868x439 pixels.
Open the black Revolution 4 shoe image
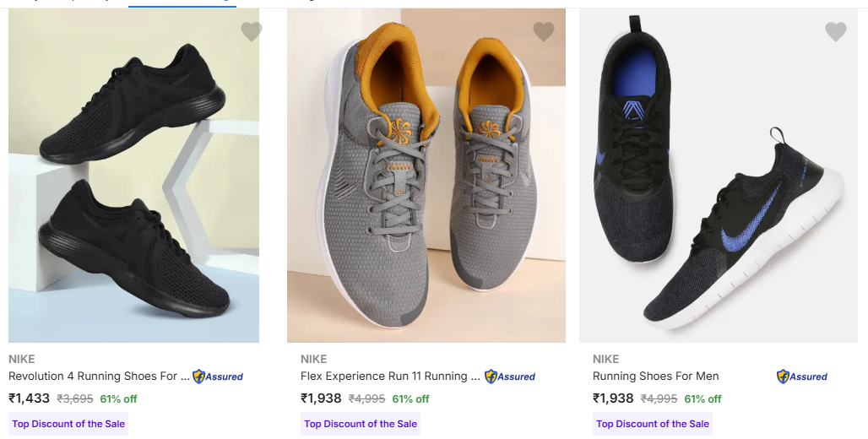click(x=133, y=177)
